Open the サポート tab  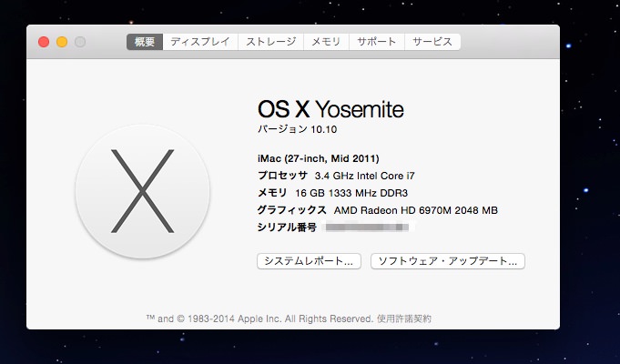tap(377, 42)
